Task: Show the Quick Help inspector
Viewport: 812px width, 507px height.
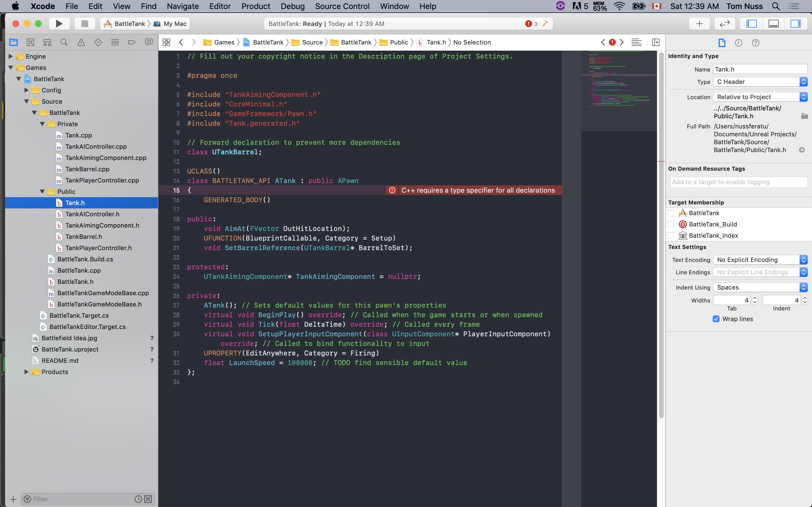Action: click(x=755, y=43)
